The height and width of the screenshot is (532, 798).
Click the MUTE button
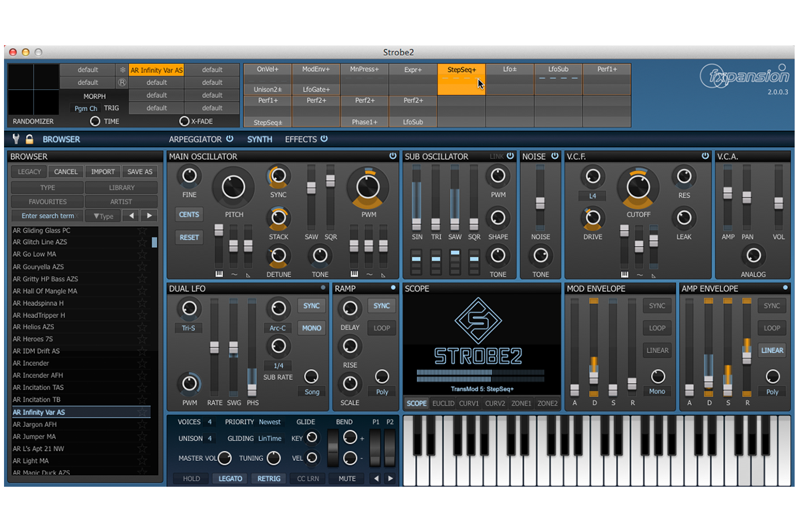click(346, 478)
